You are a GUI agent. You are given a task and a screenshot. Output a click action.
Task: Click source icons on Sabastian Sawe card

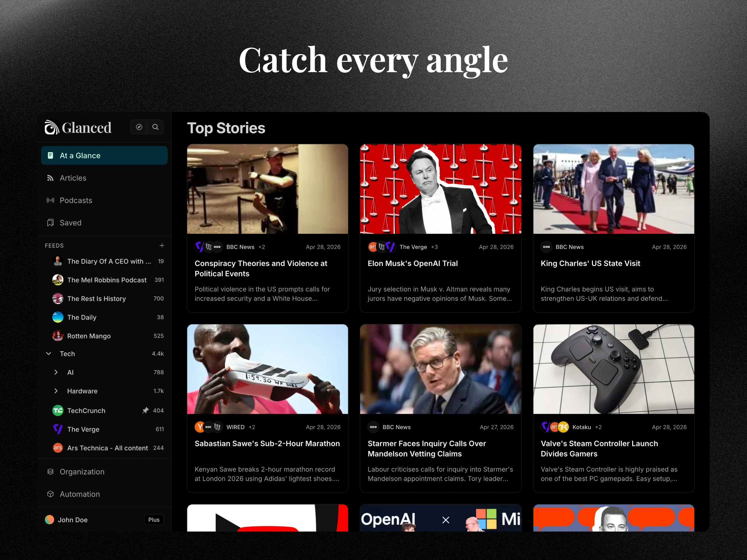point(208,427)
